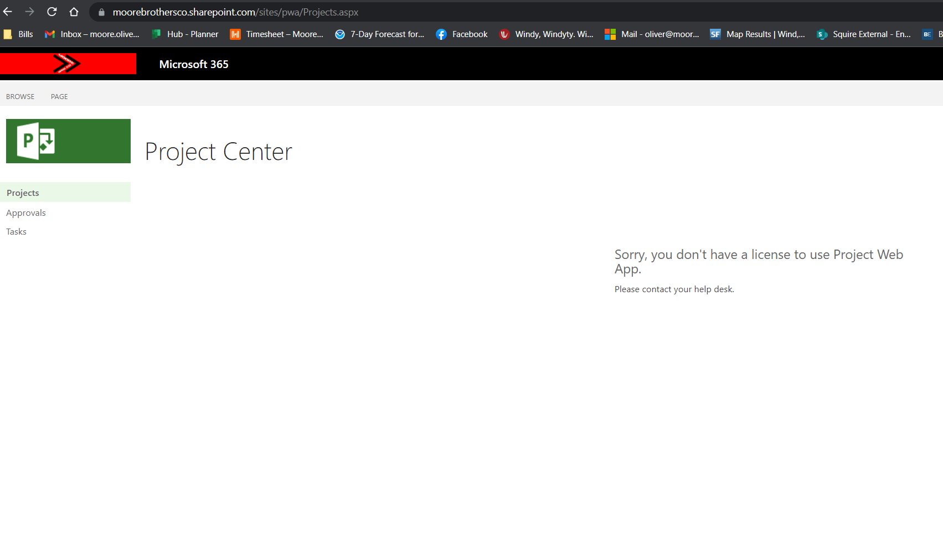The width and height of the screenshot is (943, 560).
Task: Open the Windy bookmark
Action: [x=547, y=34]
